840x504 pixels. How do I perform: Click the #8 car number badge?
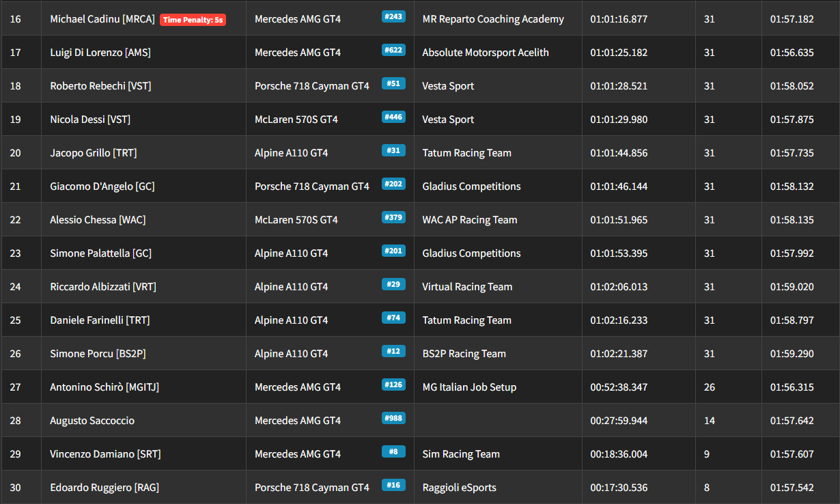[393, 451]
